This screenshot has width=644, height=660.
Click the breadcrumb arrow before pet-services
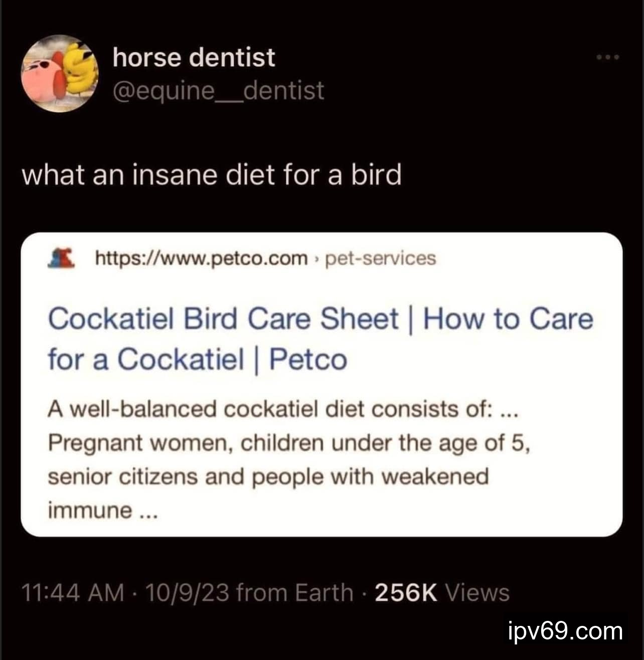(316, 259)
